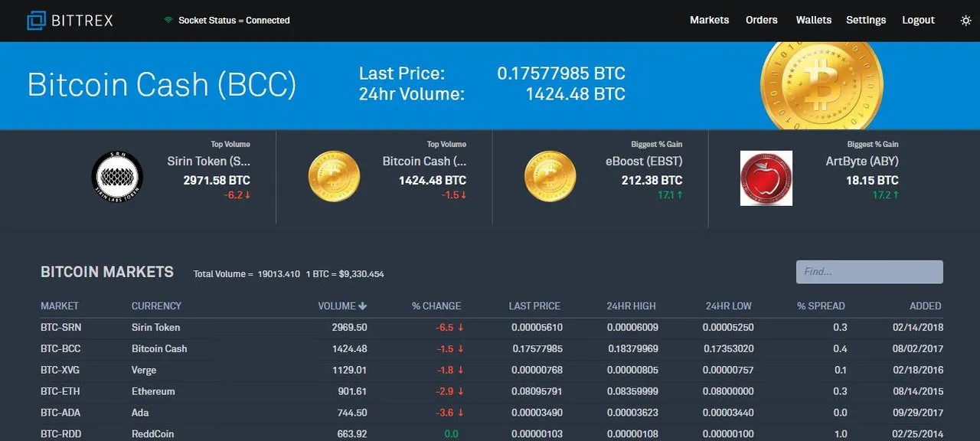The height and width of the screenshot is (441, 980).
Task: Click the Bittrex logo icon
Action: pos(36,21)
